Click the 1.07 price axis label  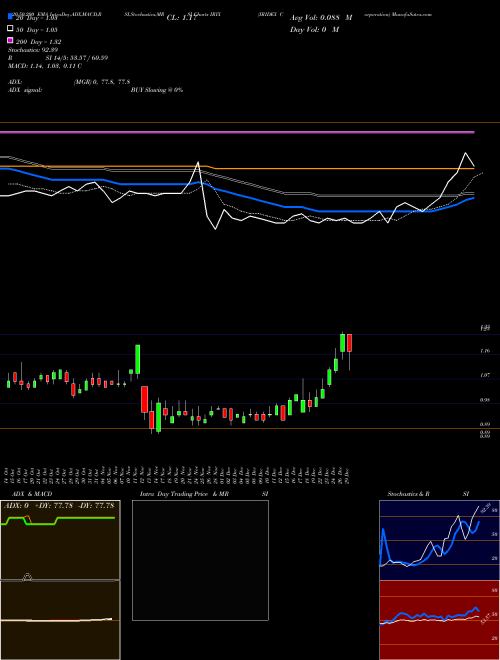[x=484, y=375]
